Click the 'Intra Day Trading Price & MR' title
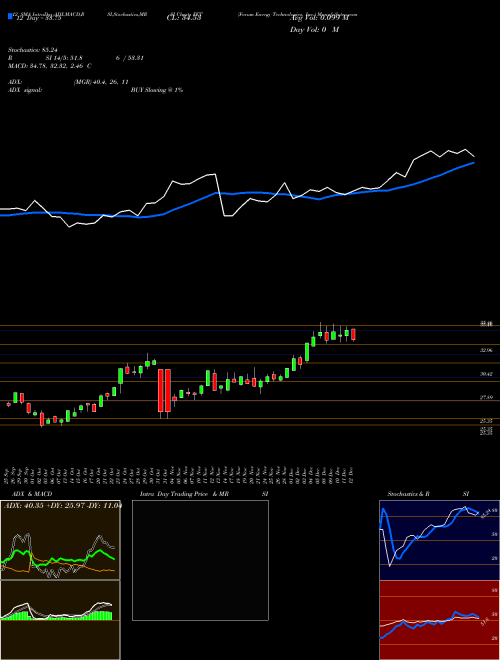500x660 pixels. click(x=184, y=494)
